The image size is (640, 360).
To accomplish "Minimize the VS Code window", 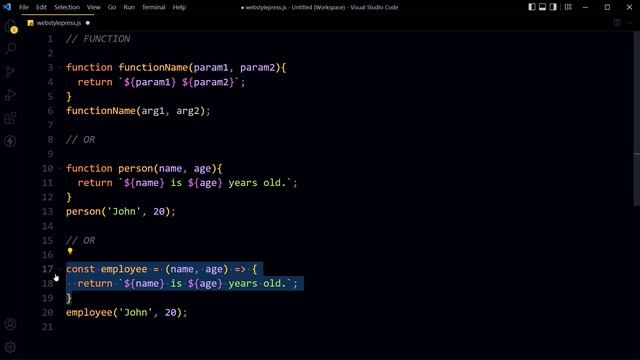I will [x=586, y=7].
